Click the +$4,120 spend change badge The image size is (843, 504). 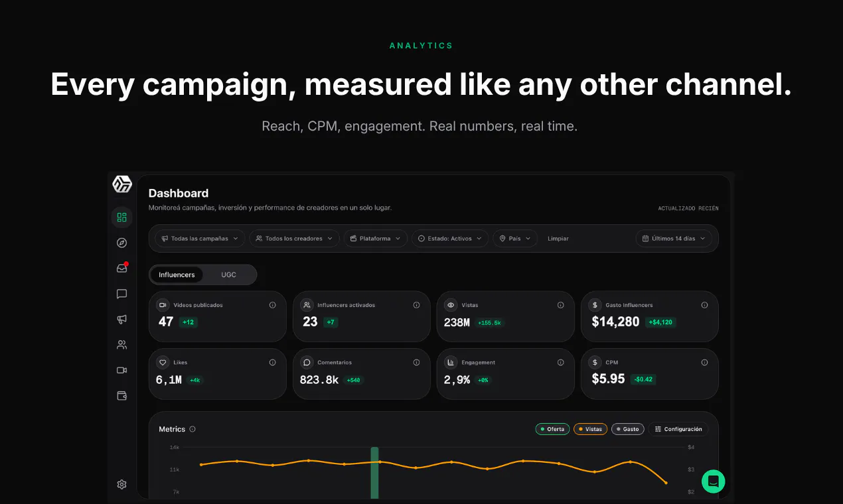coord(660,322)
